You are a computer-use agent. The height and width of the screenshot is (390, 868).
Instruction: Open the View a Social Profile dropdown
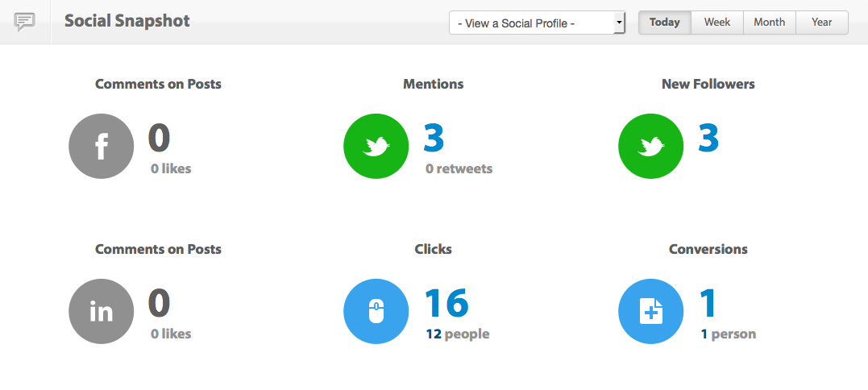point(537,23)
